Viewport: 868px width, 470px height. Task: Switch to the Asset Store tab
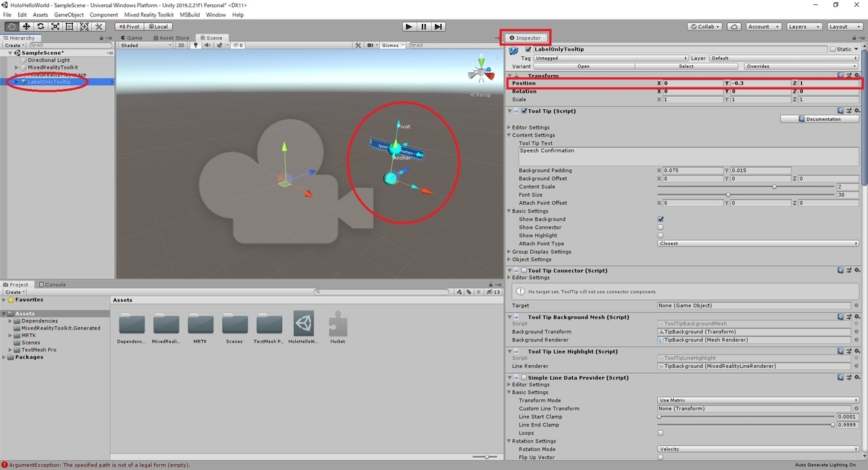[171, 38]
